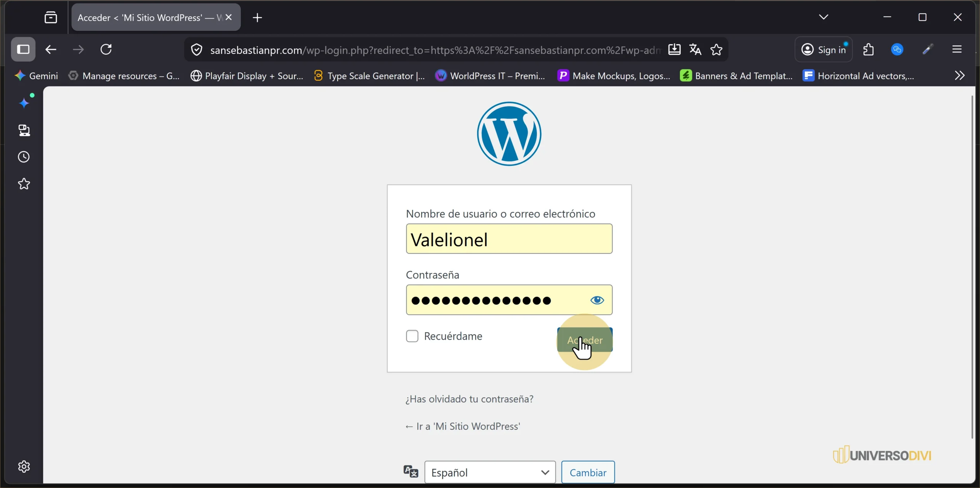
Task: Check the Recuérdame checkbox
Action: tap(412, 336)
